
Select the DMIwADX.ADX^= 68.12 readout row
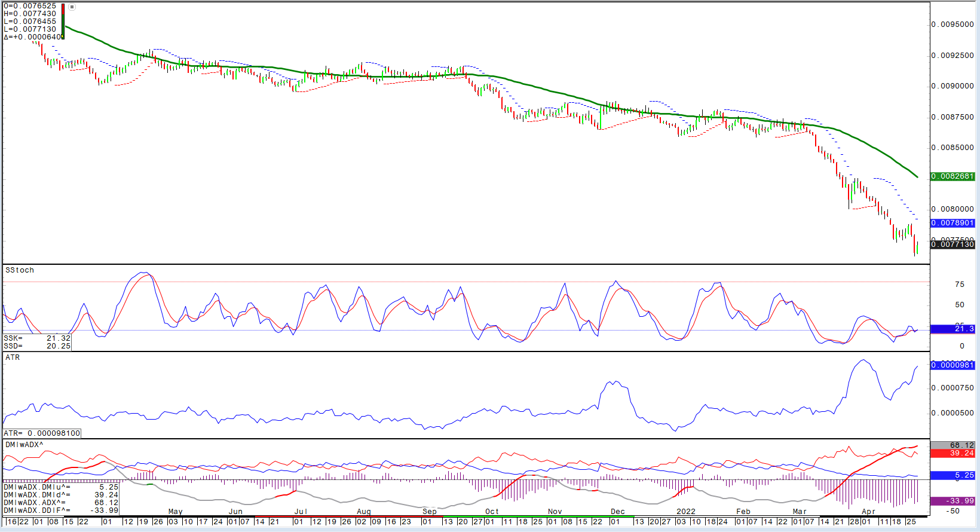(x=61, y=503)
